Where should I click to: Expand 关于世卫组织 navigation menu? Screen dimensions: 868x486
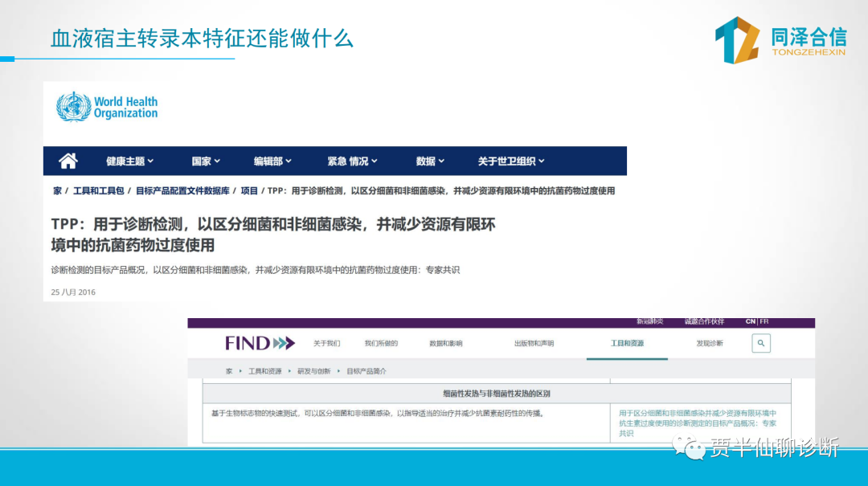click(511, 161)
